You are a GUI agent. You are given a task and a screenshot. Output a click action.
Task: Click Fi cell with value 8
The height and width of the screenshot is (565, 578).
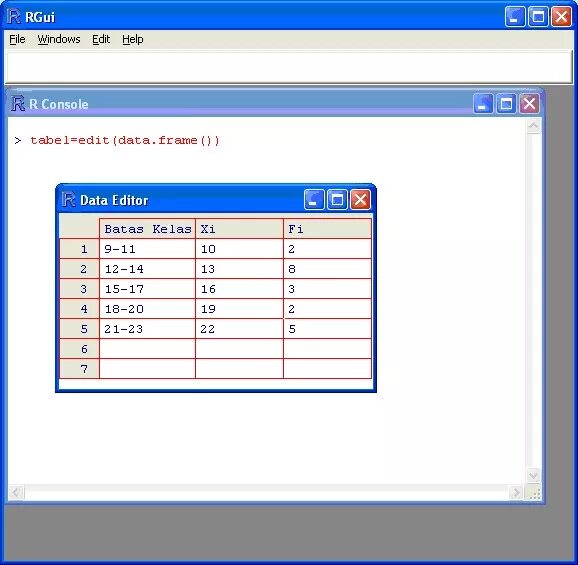(x=328, y=269)
